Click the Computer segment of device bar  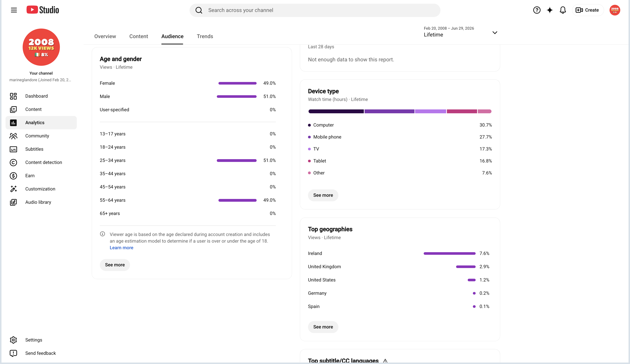point(336,111)
